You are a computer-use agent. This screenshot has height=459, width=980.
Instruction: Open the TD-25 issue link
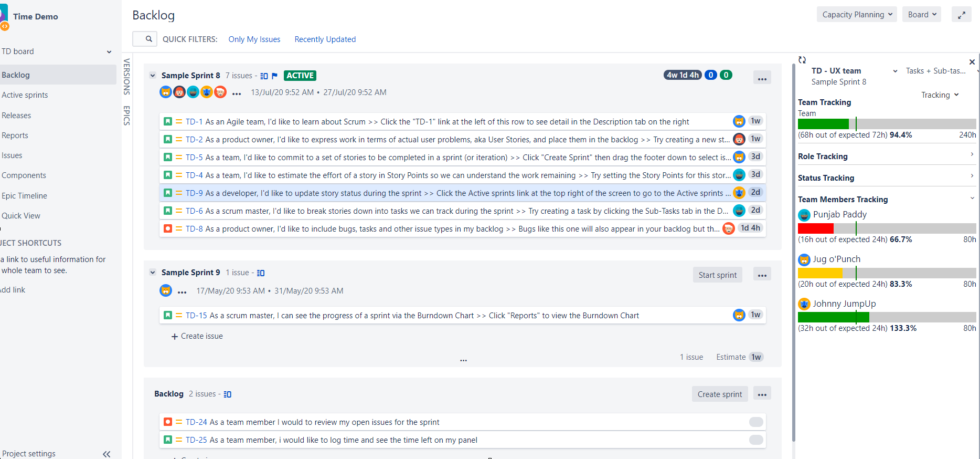196,440
